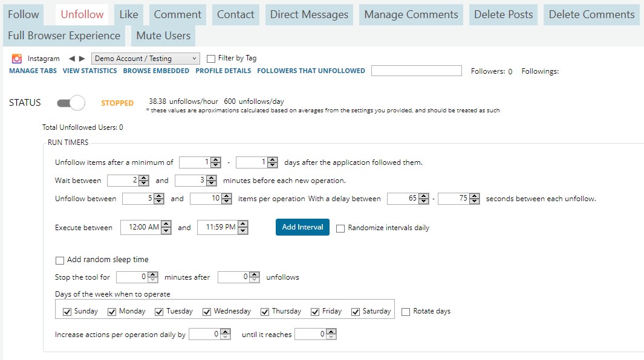The width and height of the screenshot is (644, 360).
Task: Click the maximum days after-follow stepper
Action: [x=257, y=162]
